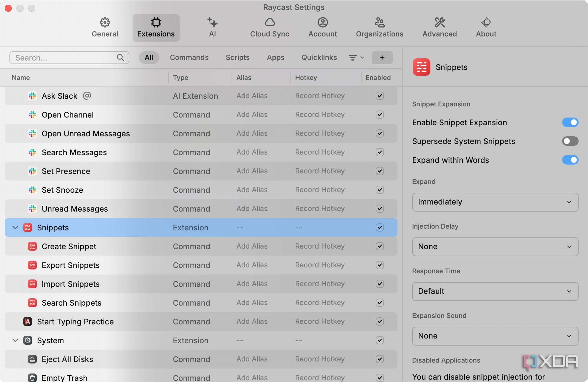Click the red icon beside Import Snippets
The height and width of the screenshot is (382, 588).
[32, 284]
